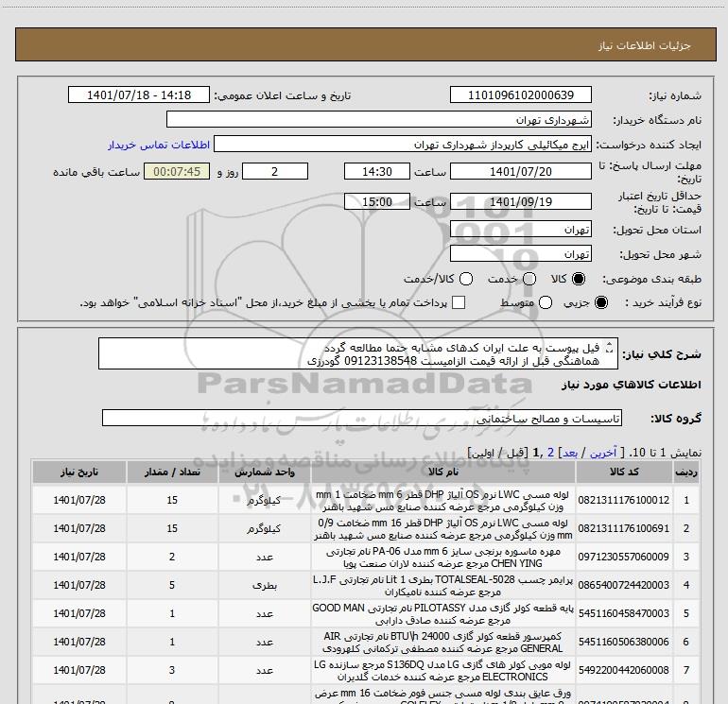Click response deadline date 1401/07/20
This screenshot has width=728, height=704.
[x=520, y=171]
